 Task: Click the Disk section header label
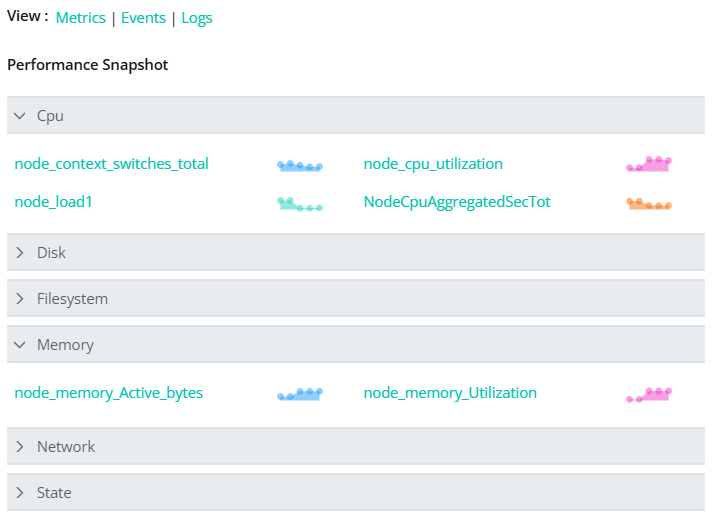tap(51, 253)
